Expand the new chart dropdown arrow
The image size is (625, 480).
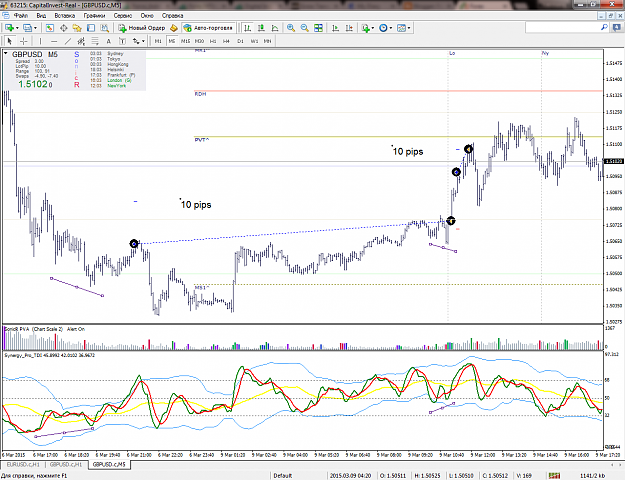tap(17, 28)
